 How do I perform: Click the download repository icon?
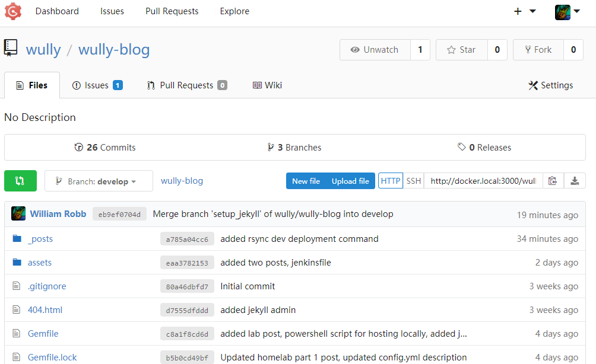point(575,181)
